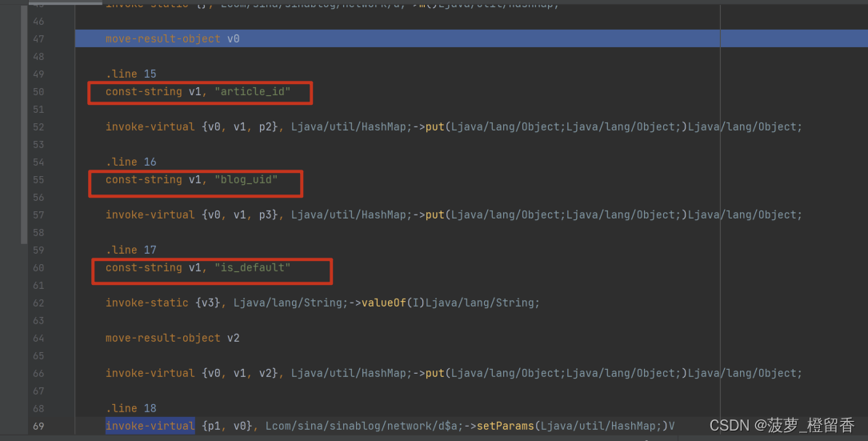
Task: Click line number 62 in gutter
Action: pos(38,303)
